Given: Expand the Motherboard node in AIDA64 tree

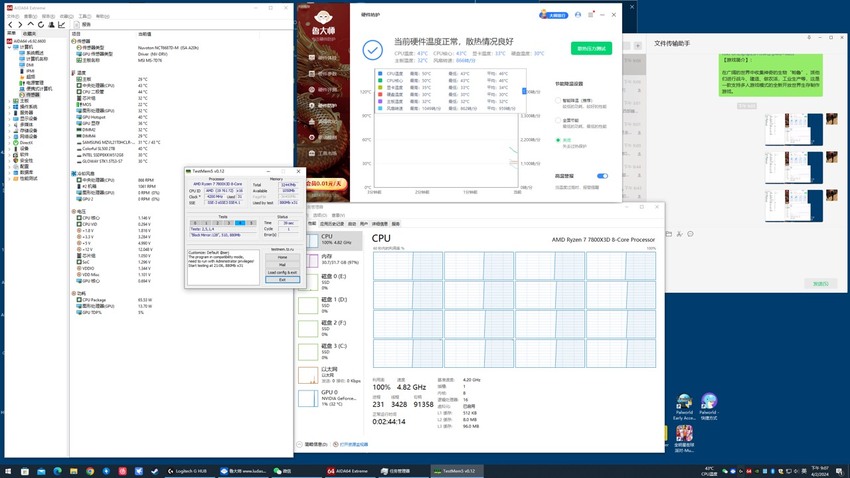Looking at the screenshot, I should 10,101.
